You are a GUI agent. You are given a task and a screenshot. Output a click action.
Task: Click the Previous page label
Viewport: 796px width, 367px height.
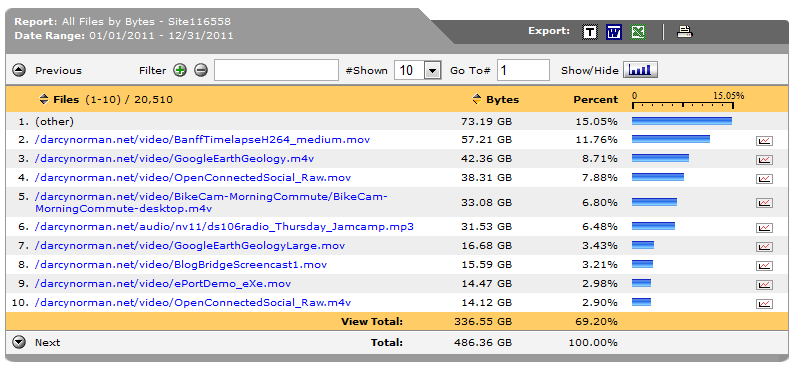point(58,71)
